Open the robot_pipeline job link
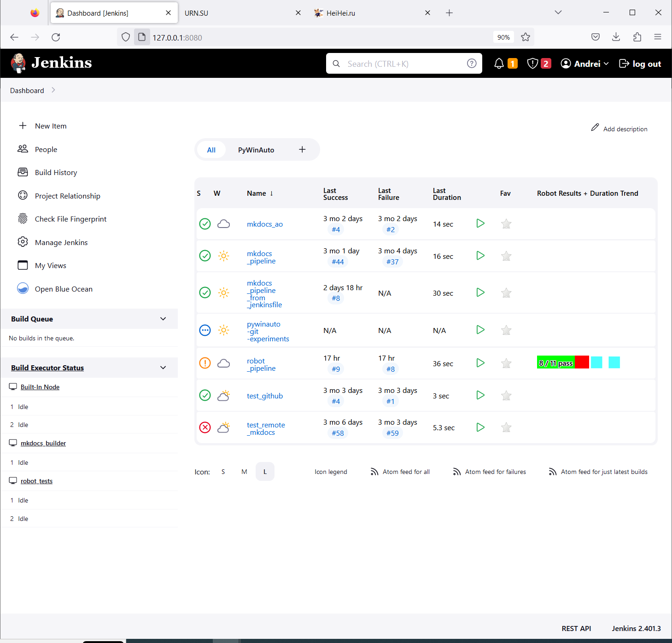The width and height of the screenshot is (672, 643). click(x=261, y=364)
